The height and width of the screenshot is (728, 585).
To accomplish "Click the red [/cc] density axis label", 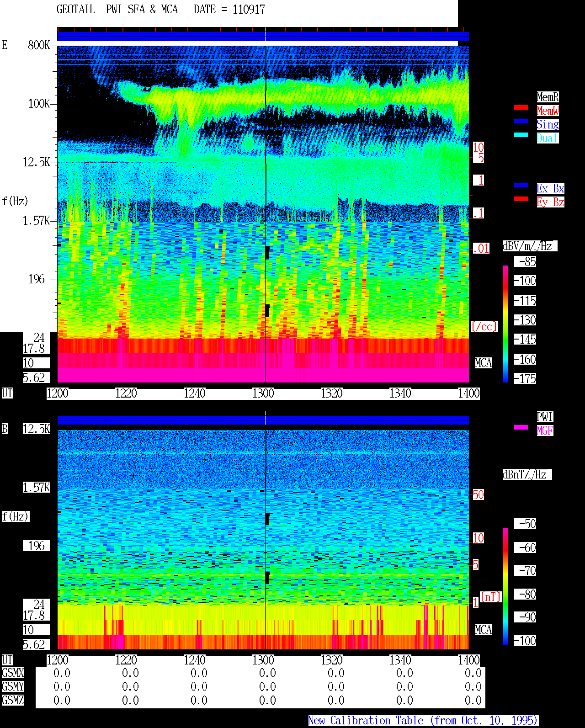I will [484, 326].
